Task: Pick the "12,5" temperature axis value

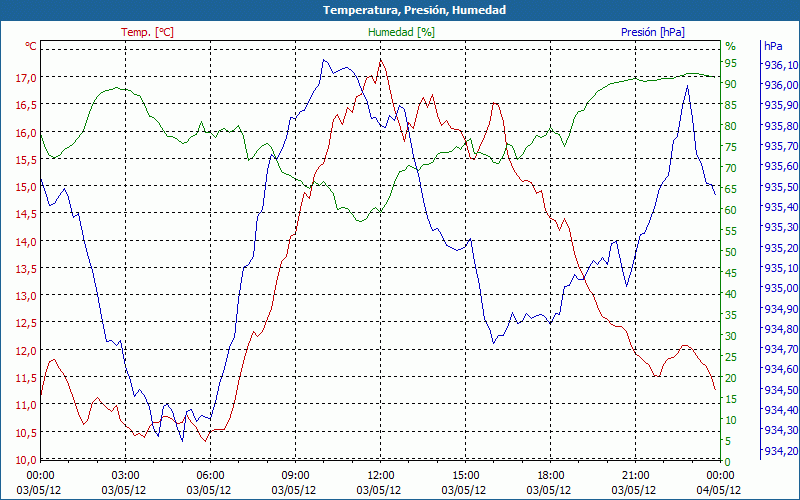Action: point(27,323)
